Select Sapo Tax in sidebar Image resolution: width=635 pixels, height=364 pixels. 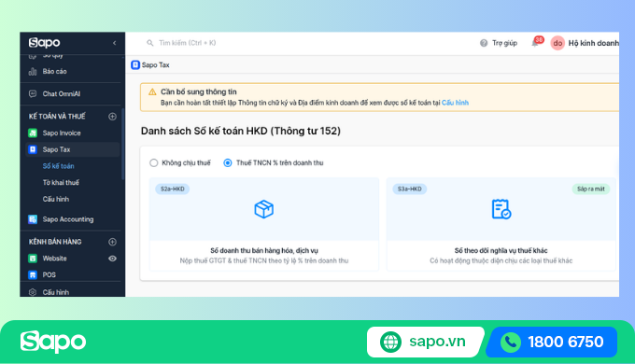tap(73, 149)
